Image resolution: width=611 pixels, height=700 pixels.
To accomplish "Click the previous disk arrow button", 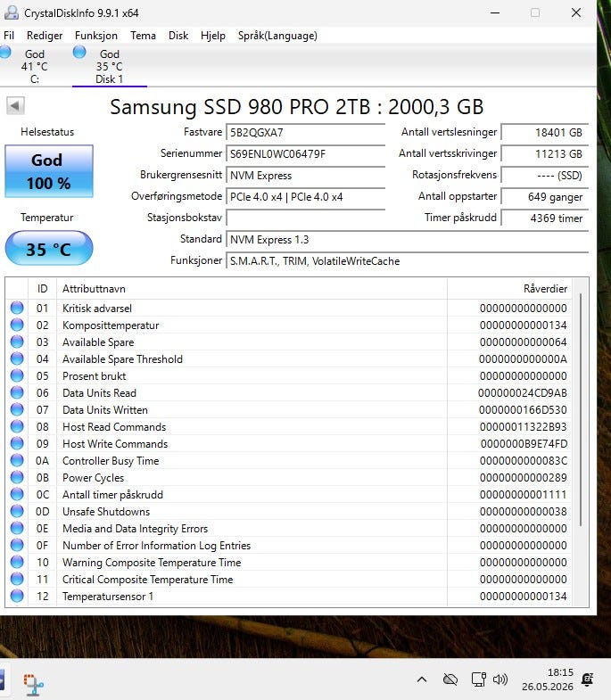I will [15, 106].
